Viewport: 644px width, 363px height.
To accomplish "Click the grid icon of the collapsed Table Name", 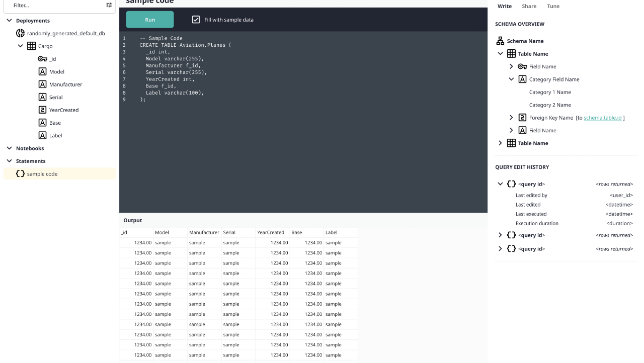I will 511,143.
